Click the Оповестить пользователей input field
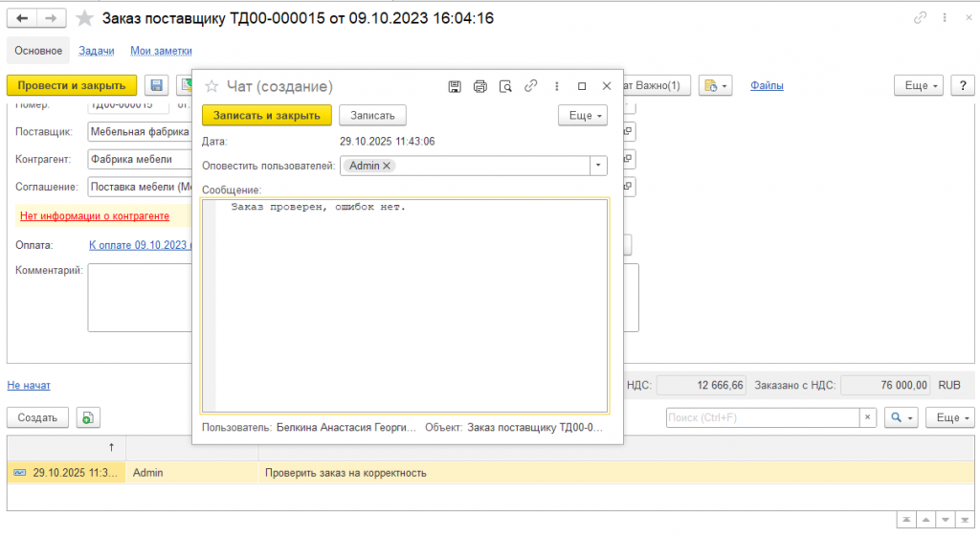The width and height of the screenshot is (980, 538). (465, 166)
